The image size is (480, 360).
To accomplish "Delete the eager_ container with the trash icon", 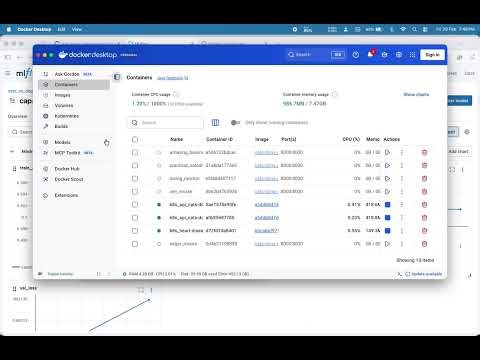I will [x=424, y=244].
